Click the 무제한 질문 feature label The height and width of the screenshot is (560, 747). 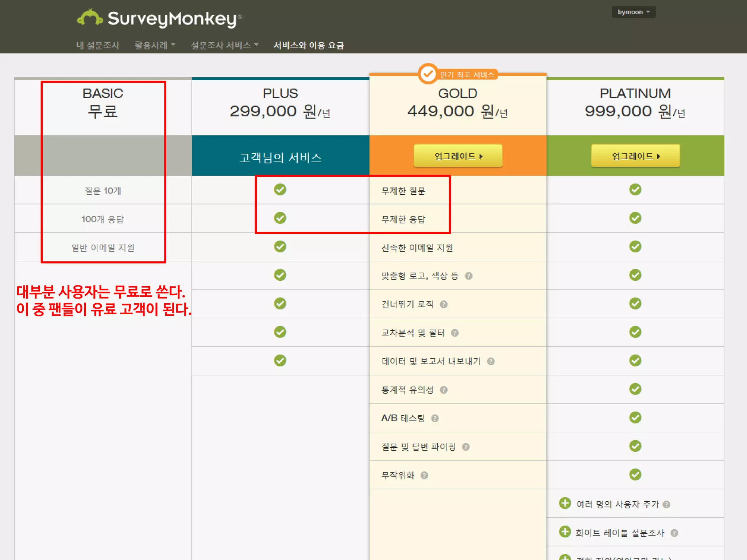403,191
